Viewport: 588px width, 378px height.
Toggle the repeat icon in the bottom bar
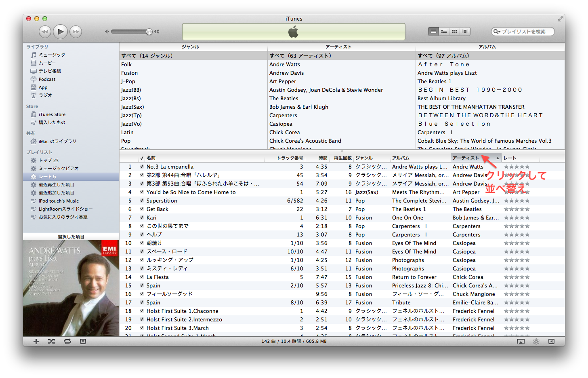[x=67, y=342]
